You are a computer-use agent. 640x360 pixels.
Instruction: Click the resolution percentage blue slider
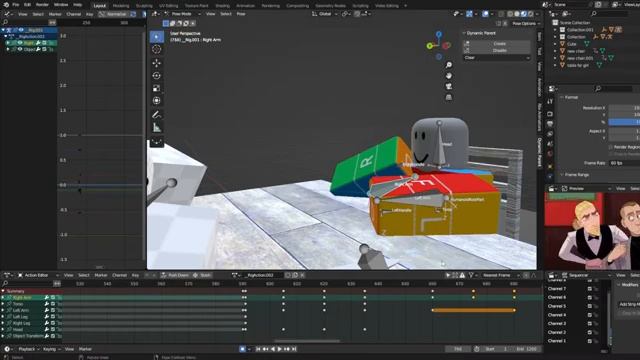(624, 122)
